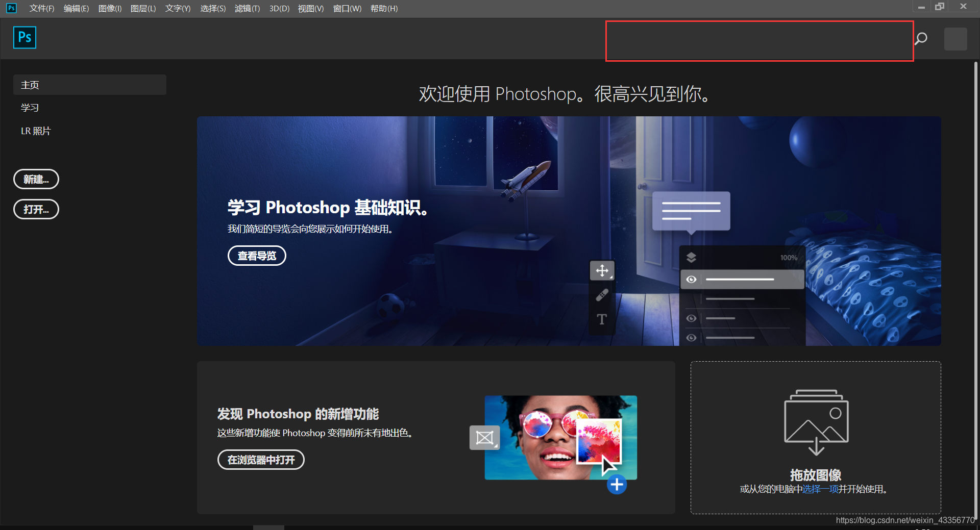The image size is (980, 530).
Task: Open the 文件(F) menu
Action: (42, 8)
